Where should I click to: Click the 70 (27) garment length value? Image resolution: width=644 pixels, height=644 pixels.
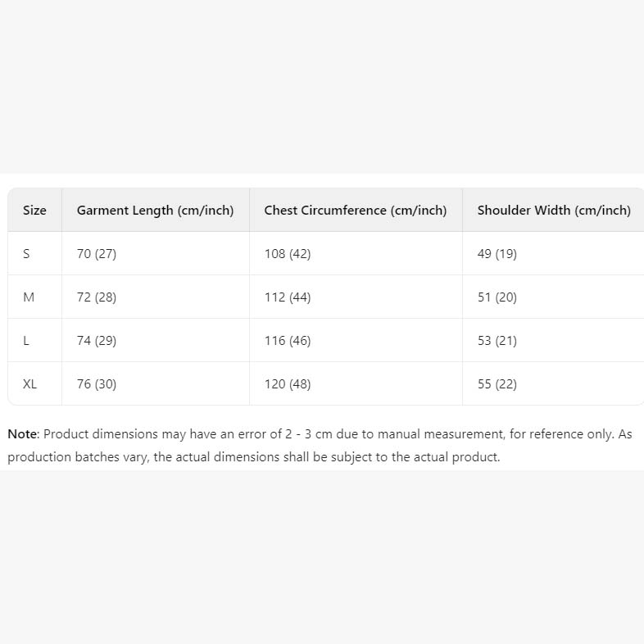click(97, 254)
